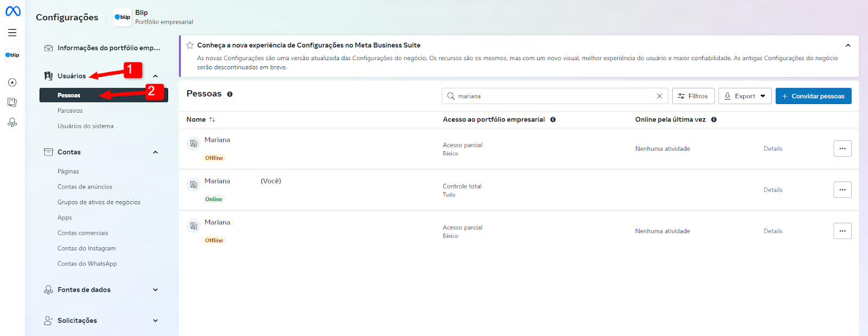Open the Filtros button

(x=693, y=96)
